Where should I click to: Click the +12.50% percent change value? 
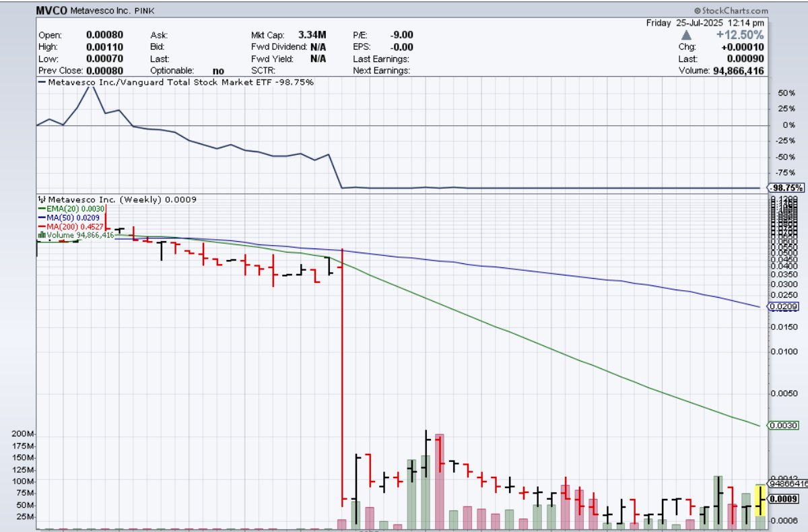coord(739,35)
